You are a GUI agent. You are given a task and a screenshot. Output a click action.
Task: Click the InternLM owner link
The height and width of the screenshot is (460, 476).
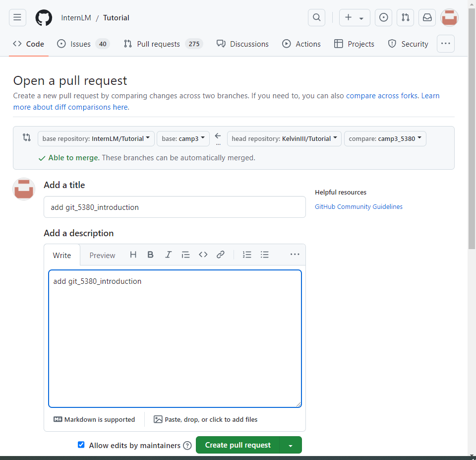[76, 18]
